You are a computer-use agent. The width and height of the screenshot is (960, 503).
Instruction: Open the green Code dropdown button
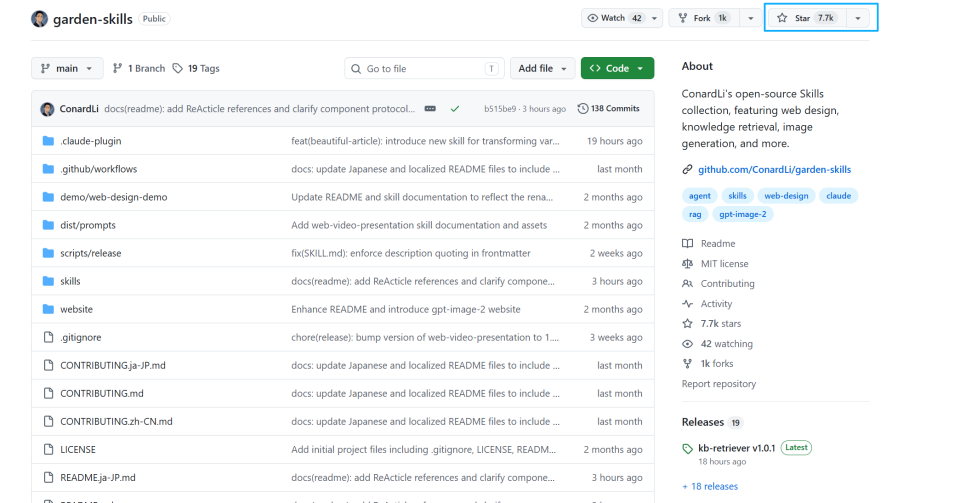pos(617,69)
